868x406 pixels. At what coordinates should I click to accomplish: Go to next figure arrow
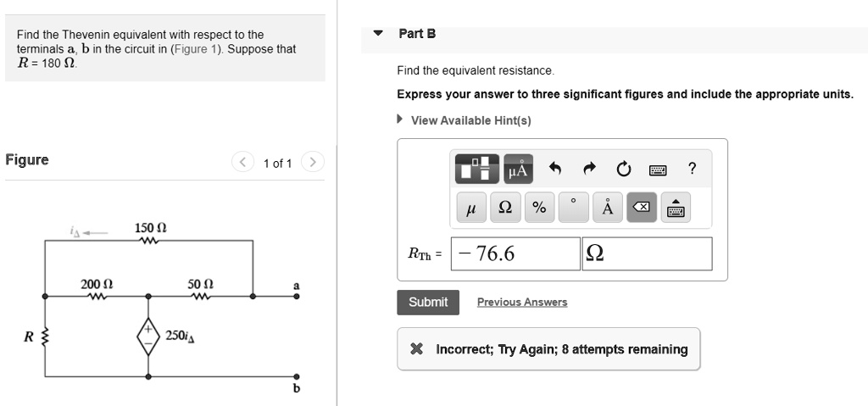(313, 162)
